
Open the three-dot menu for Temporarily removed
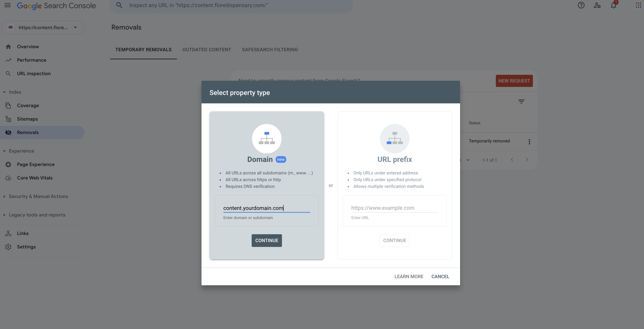click(529, 142)
